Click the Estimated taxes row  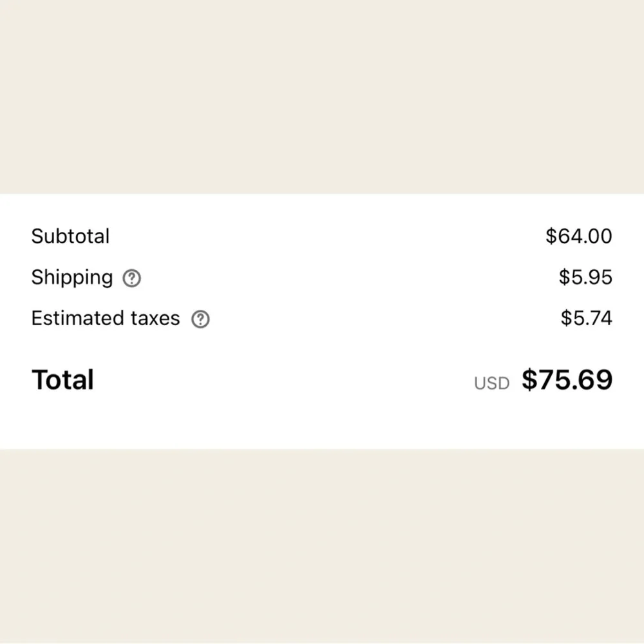(322, 318)
